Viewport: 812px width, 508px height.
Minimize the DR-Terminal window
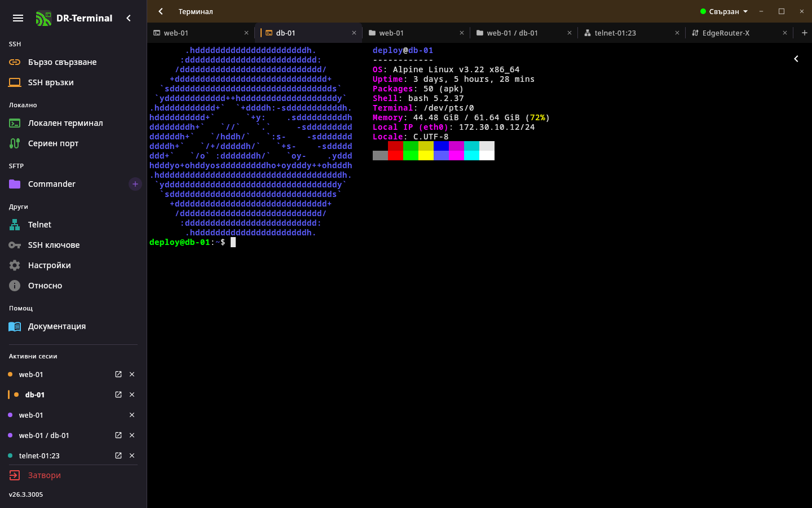coord(761,11)
